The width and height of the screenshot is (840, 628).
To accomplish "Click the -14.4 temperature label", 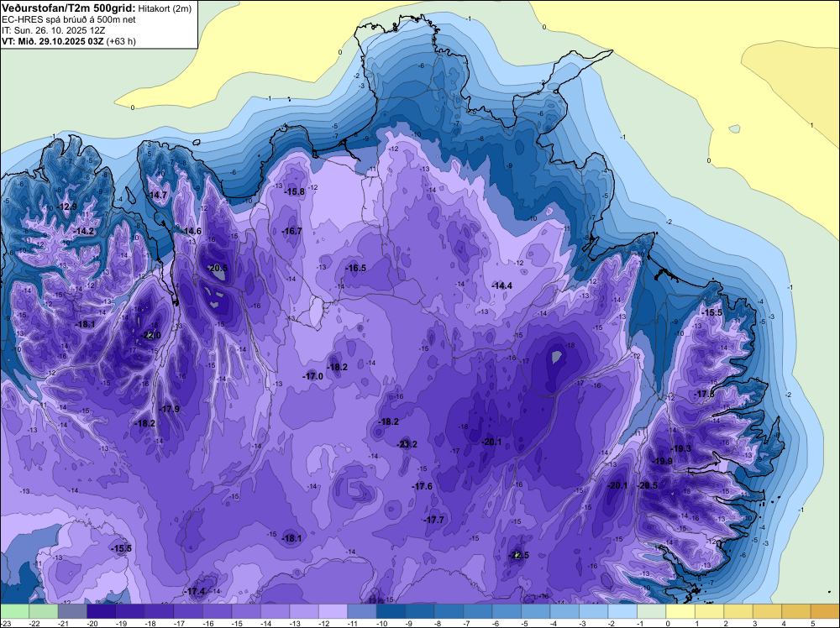I will (502, 286).
